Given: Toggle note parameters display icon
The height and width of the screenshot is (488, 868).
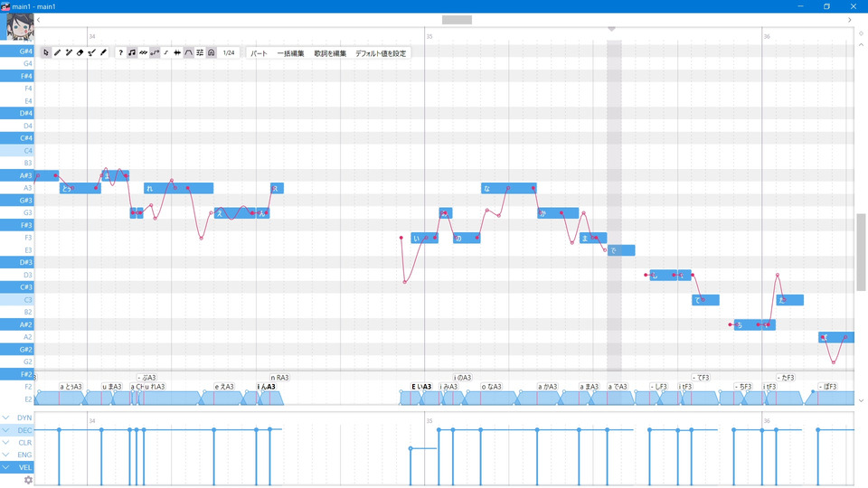Looking at the screenshot, I should pyautogui.click(x=200, y=52).
